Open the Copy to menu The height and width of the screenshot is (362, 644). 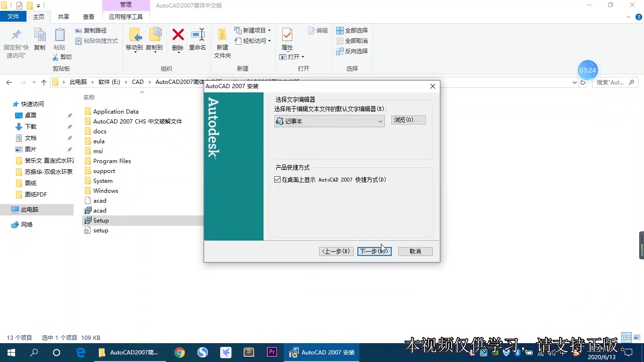(x=154, y=40)
